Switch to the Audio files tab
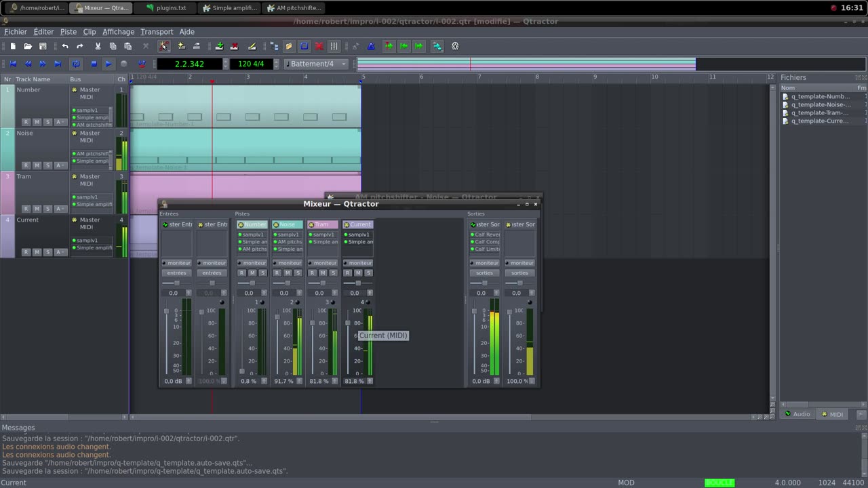 tap(797, 414)
